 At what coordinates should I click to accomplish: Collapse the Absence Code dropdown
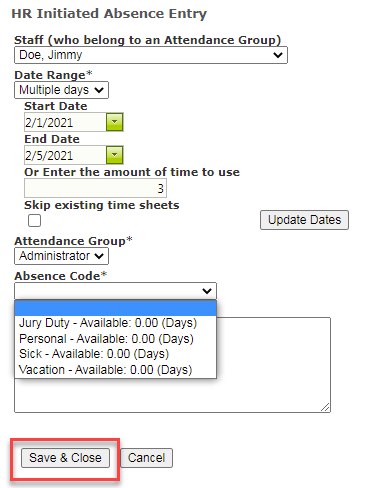[115, 291]
